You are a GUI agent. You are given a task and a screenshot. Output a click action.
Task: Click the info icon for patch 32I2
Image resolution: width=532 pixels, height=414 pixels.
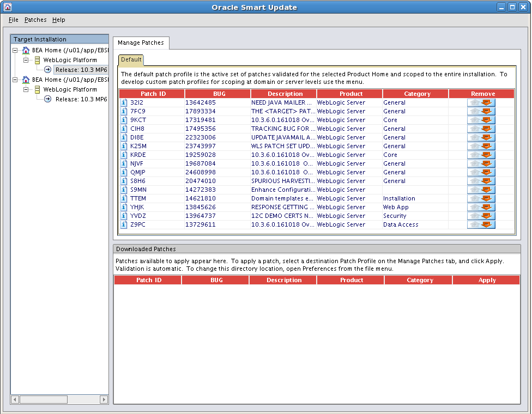pos(124,102)
